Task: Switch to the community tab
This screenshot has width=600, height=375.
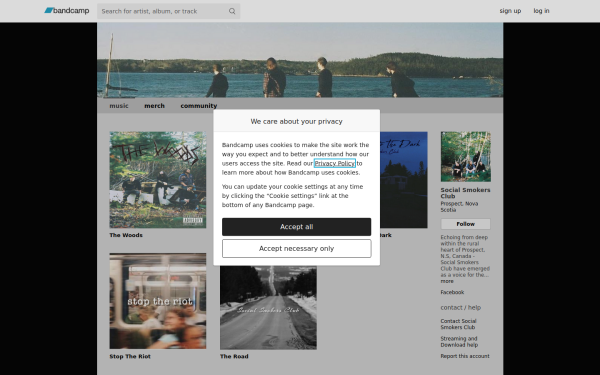Action: pyautogui.click(x=199, y=106)
